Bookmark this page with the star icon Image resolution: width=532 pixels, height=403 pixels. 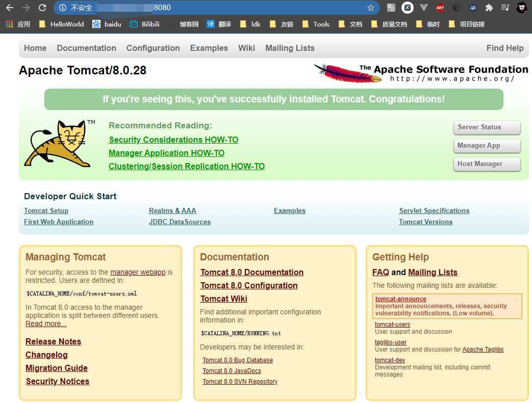[370, 8]
